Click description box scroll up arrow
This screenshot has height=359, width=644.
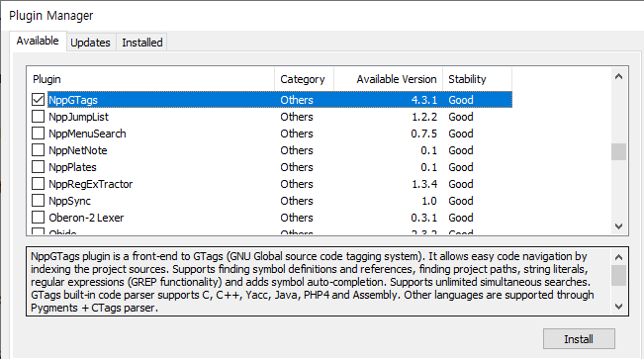[x=618, y=257]
